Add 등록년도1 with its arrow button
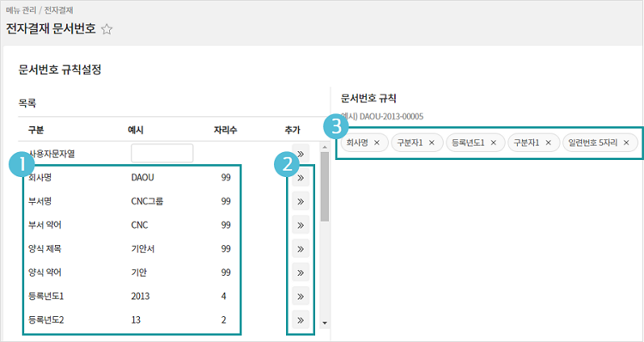The image size is (644, 342). click(x=301, y=296)
